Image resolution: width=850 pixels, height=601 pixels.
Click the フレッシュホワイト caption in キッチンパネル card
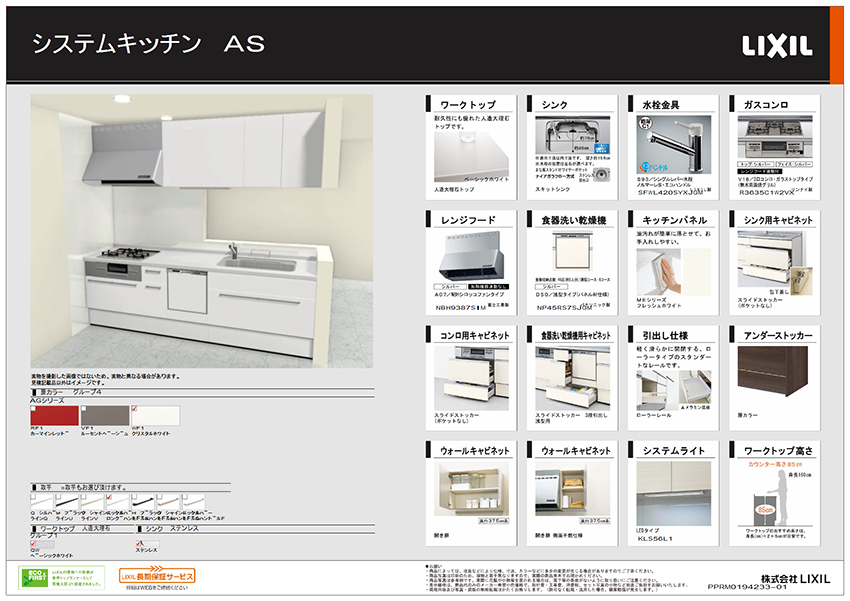tap(659, 306)
